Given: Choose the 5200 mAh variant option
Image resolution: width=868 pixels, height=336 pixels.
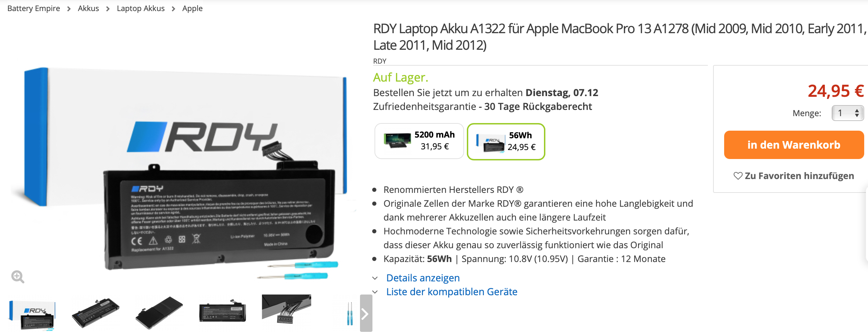Looking at the screenshot, I should click(x=419, y=141).
